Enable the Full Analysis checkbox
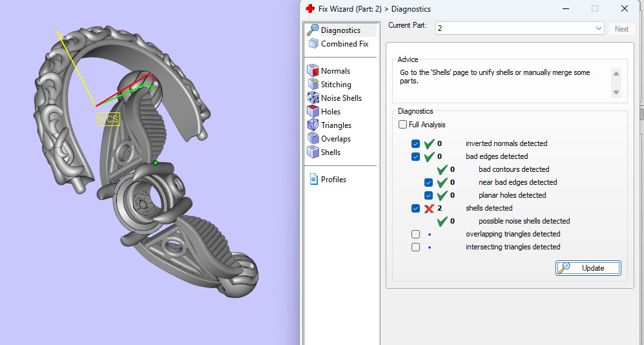644x345 pixels. (x=402, y=125)
